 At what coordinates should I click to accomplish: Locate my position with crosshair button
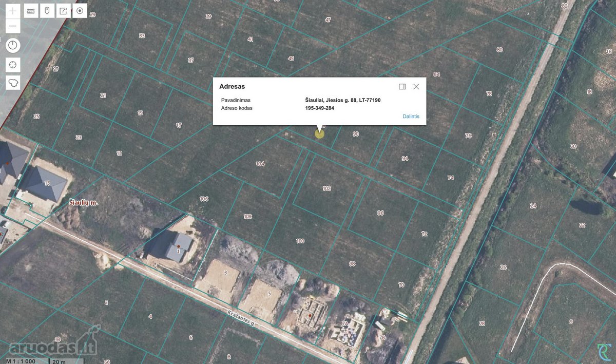(13, 65)
